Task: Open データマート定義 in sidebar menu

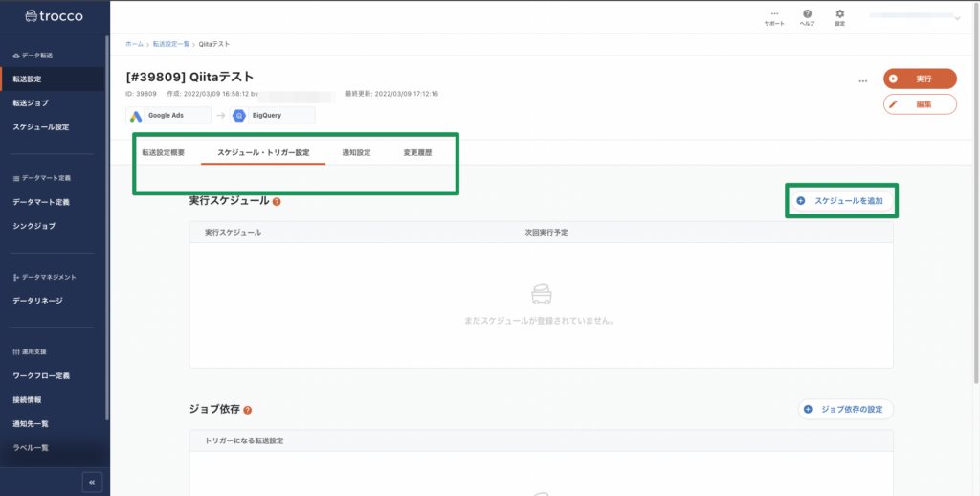Action: 40,202
